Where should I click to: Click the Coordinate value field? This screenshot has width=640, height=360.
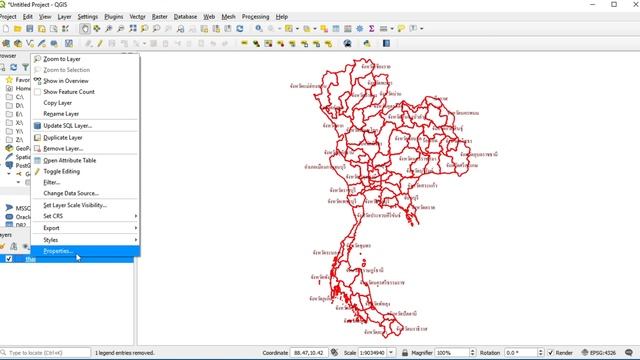(x=309, y=352)
